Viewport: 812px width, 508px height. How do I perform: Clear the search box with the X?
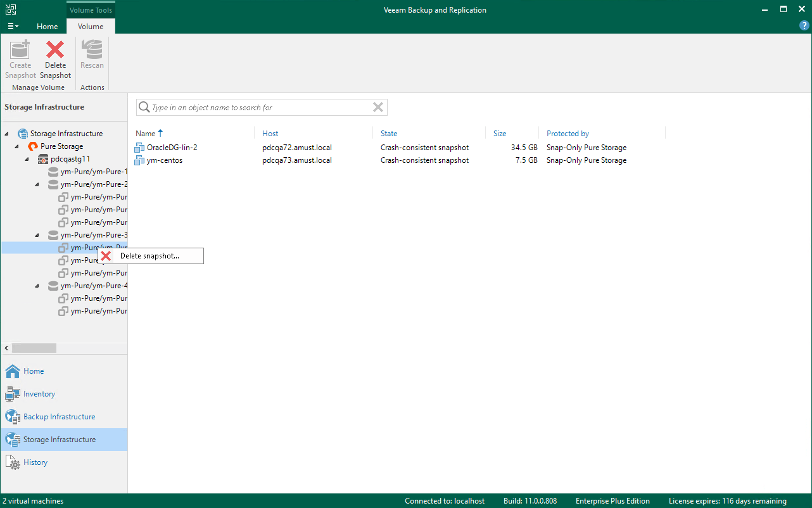[x=378, y=107]
